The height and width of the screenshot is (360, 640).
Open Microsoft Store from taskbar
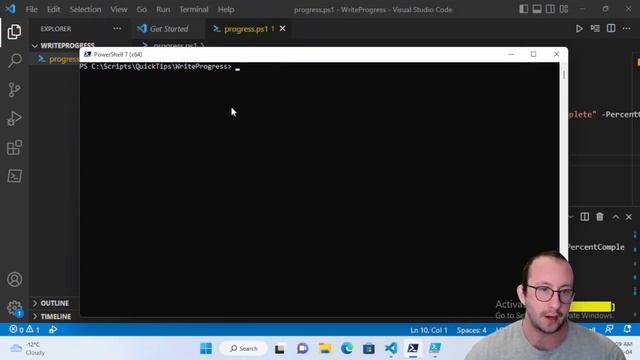[369, 348]
